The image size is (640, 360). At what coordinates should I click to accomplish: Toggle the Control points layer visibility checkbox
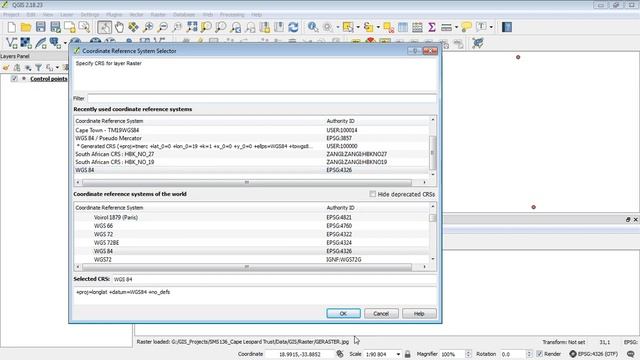(x=14, y=78)
